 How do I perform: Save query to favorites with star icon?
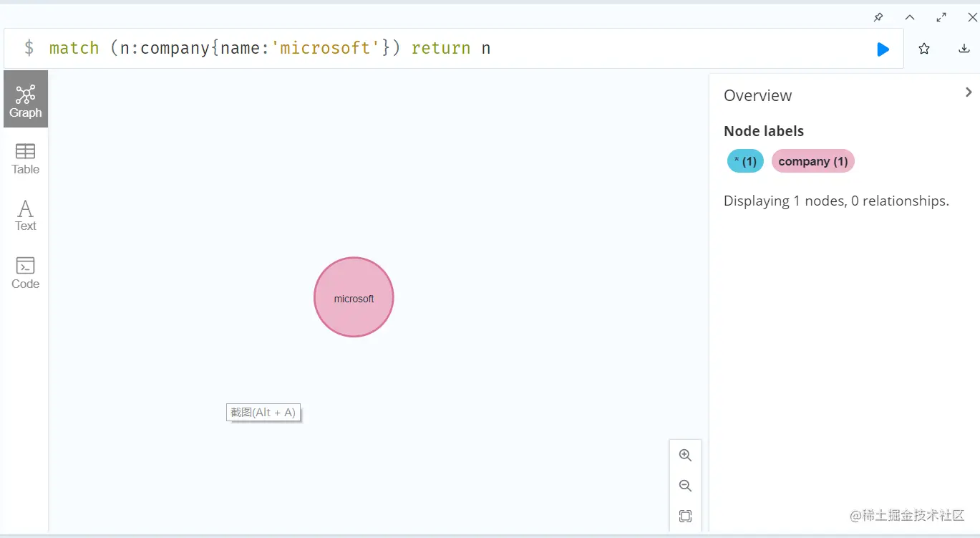point(924,49)
